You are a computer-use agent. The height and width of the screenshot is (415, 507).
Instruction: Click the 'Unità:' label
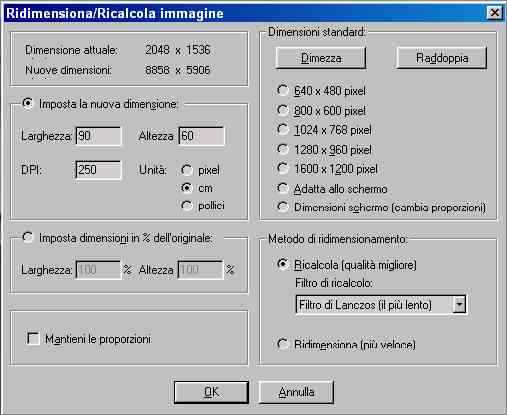[153, 170]
